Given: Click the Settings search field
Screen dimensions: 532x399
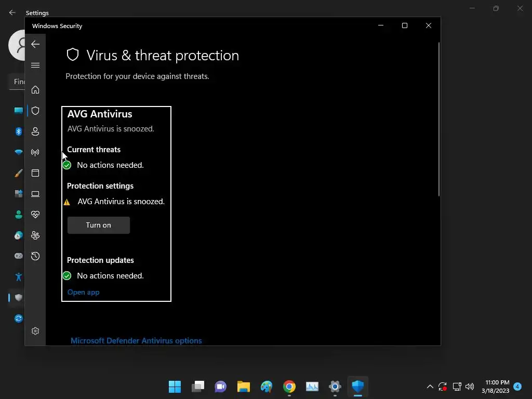Looking at the screenshot, I should click(x=17, y=82).
